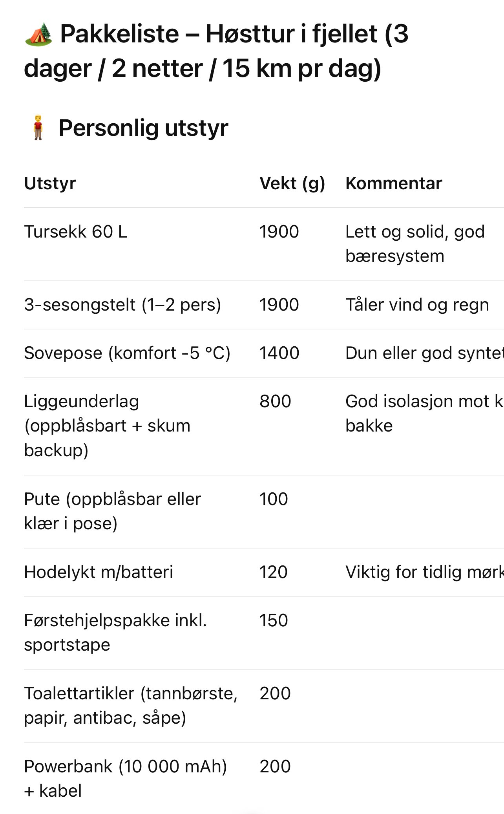Screen dimensions: 504x814
Task: Click the 800 weight value
Action: coord(275,401)
